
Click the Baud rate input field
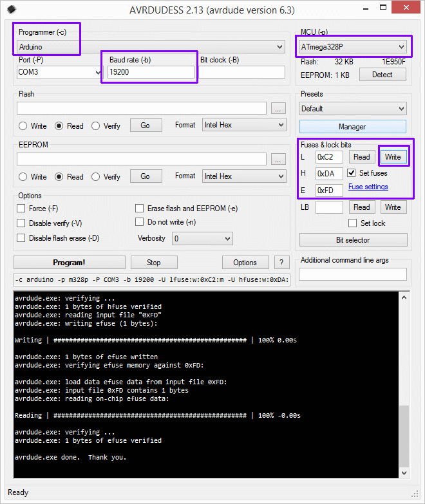click(x=151, y=72)
